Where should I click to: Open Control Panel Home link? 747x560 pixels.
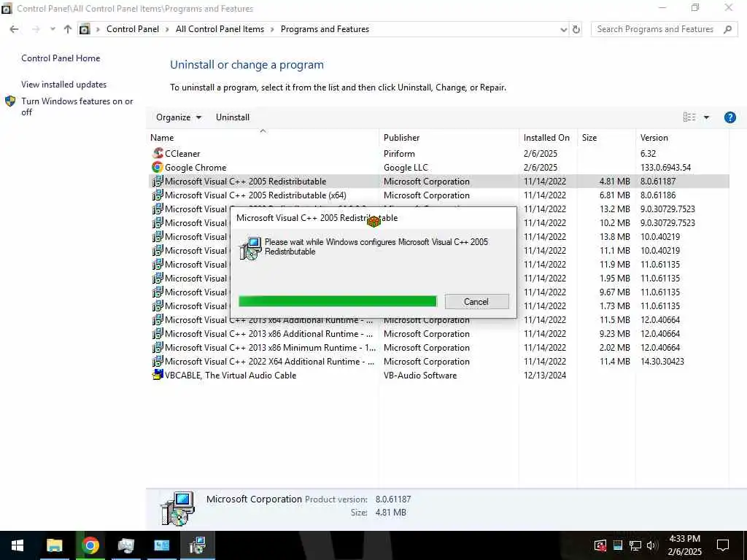pyautogui.click(x=61, y=58)
